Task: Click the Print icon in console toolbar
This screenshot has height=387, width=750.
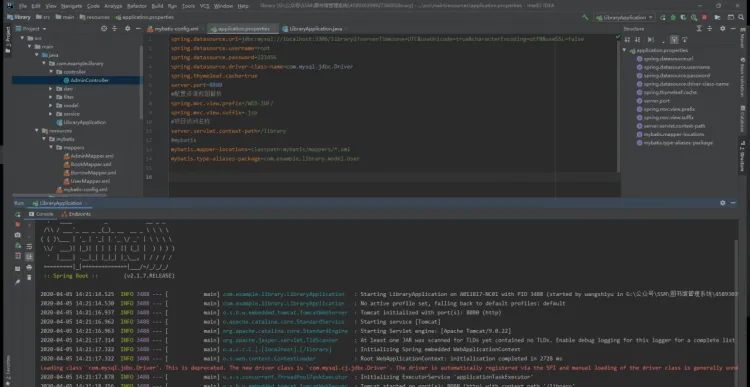Action: [x=29, y=267]
